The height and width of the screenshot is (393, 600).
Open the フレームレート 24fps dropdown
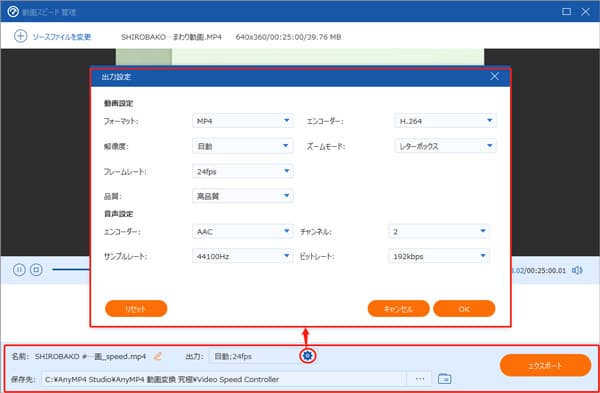(243, 171)
